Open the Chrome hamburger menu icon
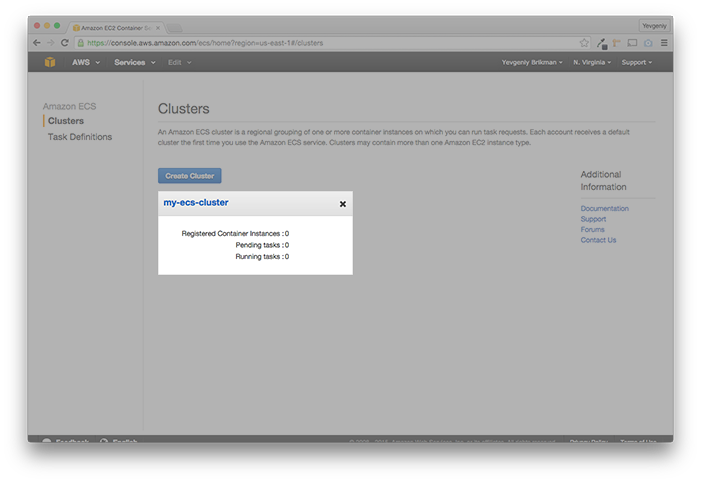The image size is (701, 482). pos(664,43)
